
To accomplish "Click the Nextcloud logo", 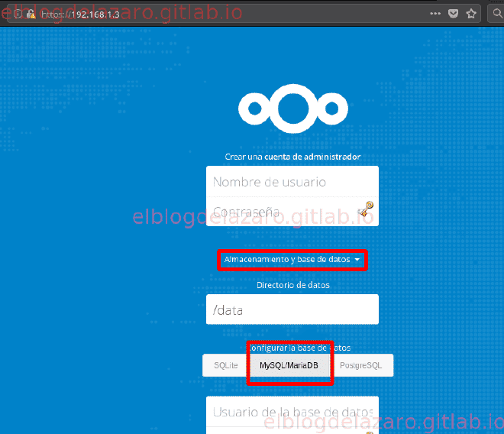I will coord(292,108).
